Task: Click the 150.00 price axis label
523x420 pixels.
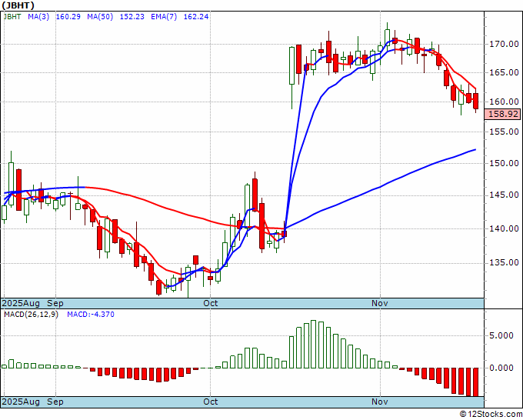Action: (x=504, y=163)
